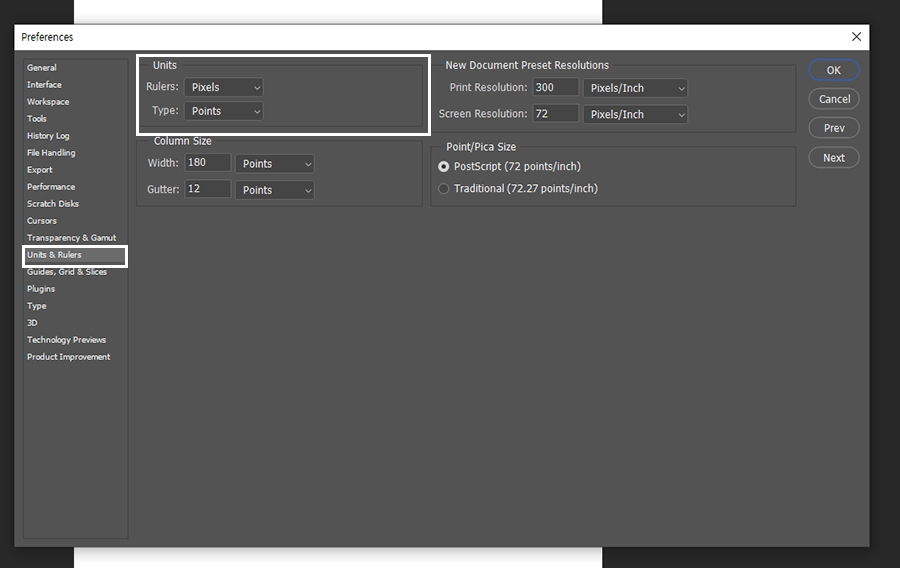Go to Workspace preferences
This screenshot has width=900, height=568.
(x=48, y=102)
